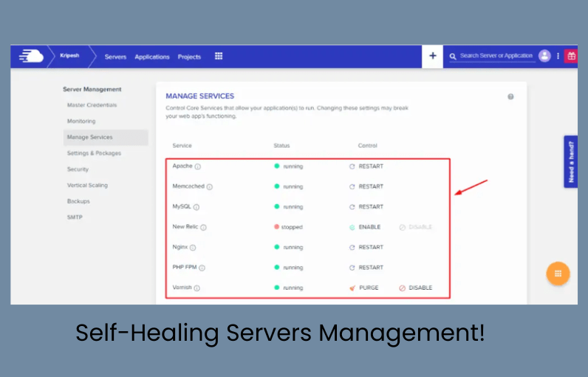Open the Applications menu item
Screen dimensions: 588x377
tap(152, 57)
